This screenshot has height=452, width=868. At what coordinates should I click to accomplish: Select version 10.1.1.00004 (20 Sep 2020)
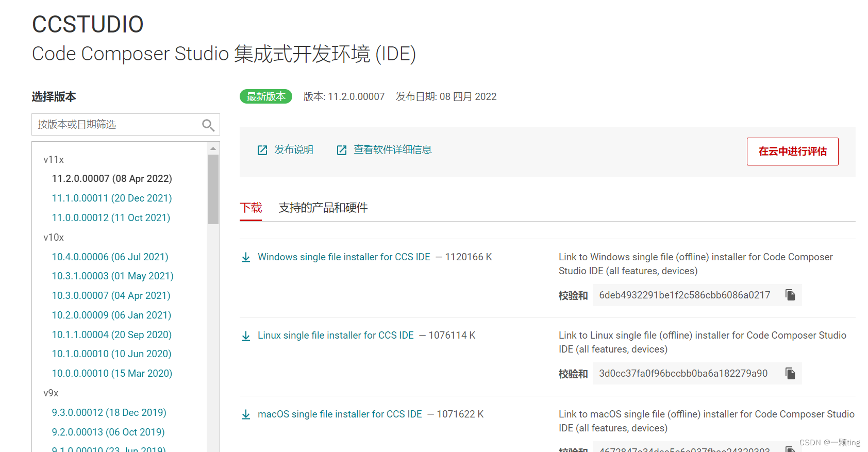112,334
